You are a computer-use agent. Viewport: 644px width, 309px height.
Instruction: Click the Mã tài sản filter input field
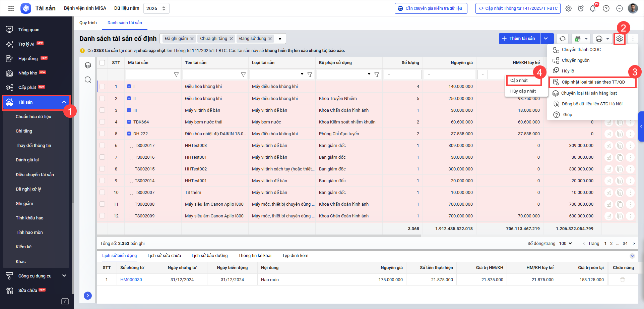tap(148, 74)
